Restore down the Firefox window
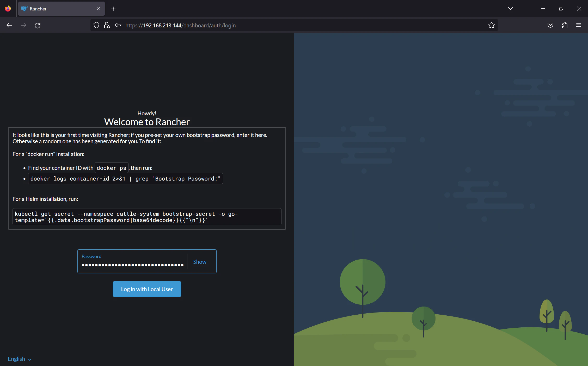 (x=561, y=9)
